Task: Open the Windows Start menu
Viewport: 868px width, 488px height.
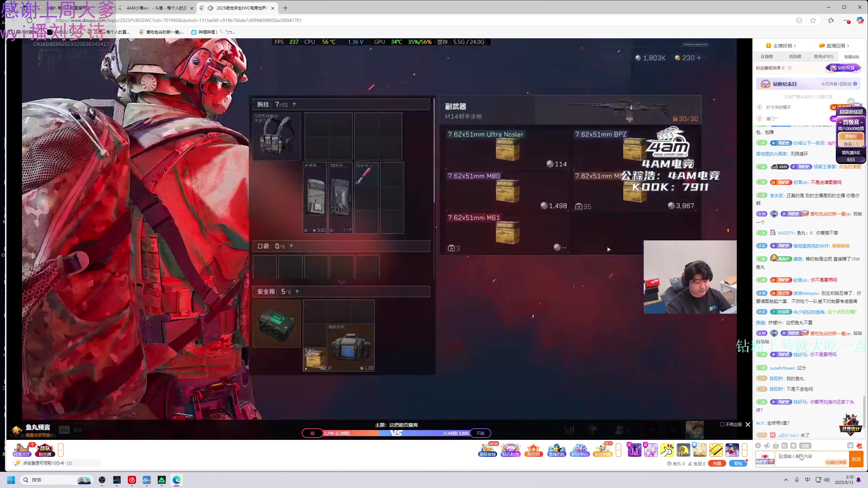Action: [11, 480]
